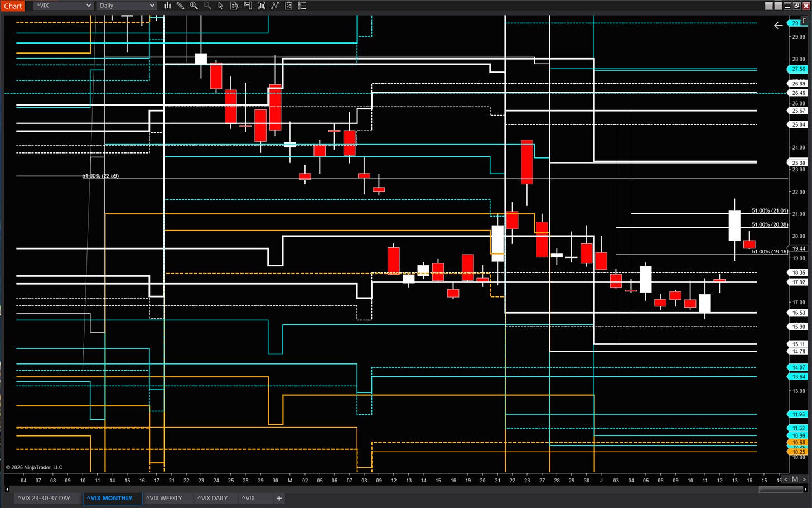Click the 23.30 price marker

click(x=798, y=163)
